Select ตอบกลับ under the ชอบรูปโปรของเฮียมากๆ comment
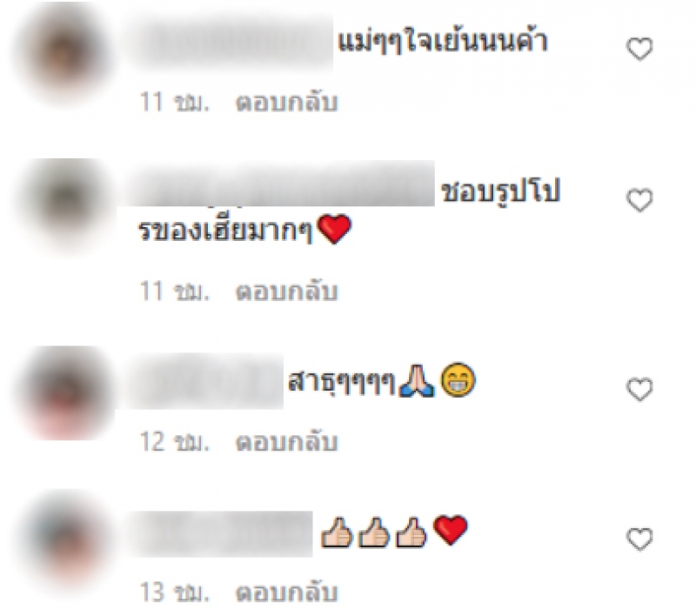Image resolution: width=696 pixels, height=616 pixels. (286, 291)
